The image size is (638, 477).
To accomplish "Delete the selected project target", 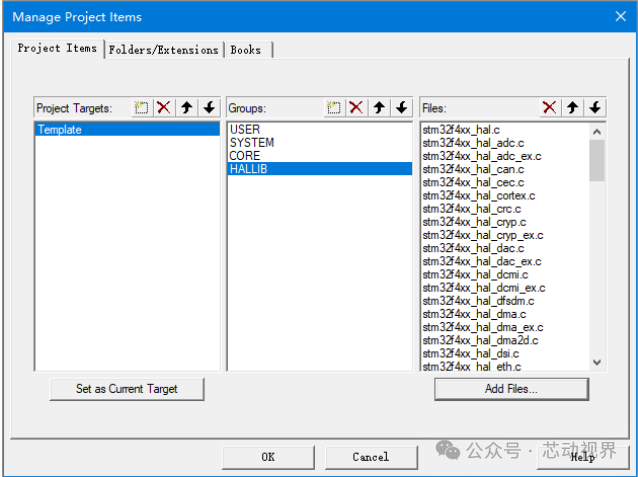I will pos(164,108).
